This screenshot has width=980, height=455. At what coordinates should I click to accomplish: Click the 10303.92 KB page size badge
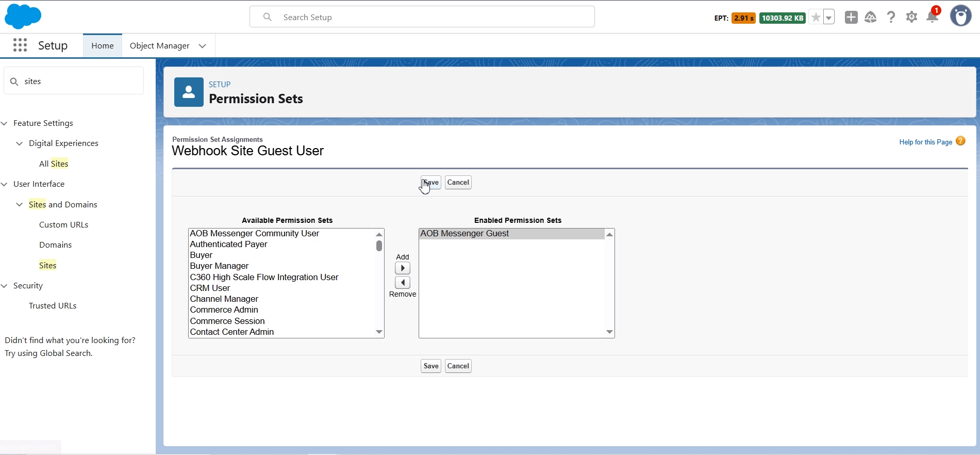point(783,18)
